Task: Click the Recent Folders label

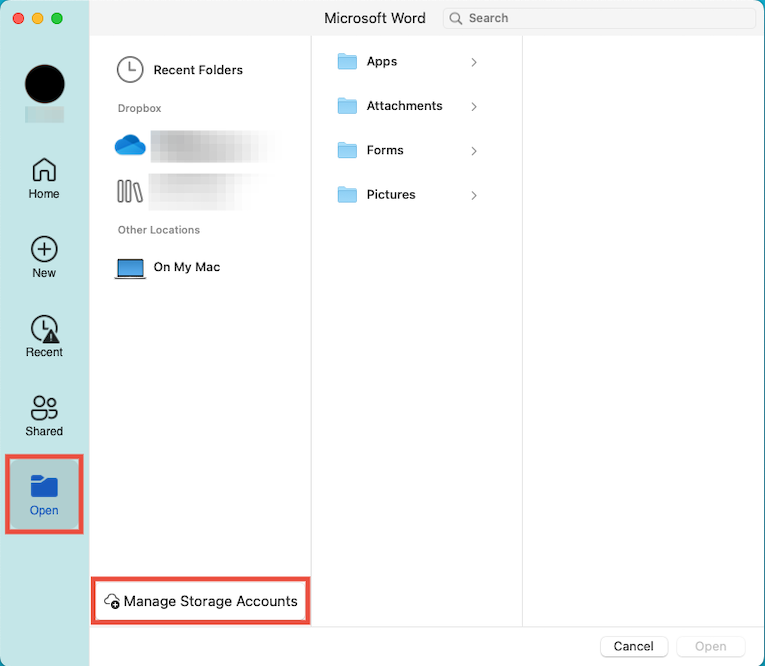Action: [x=198, y=70]
